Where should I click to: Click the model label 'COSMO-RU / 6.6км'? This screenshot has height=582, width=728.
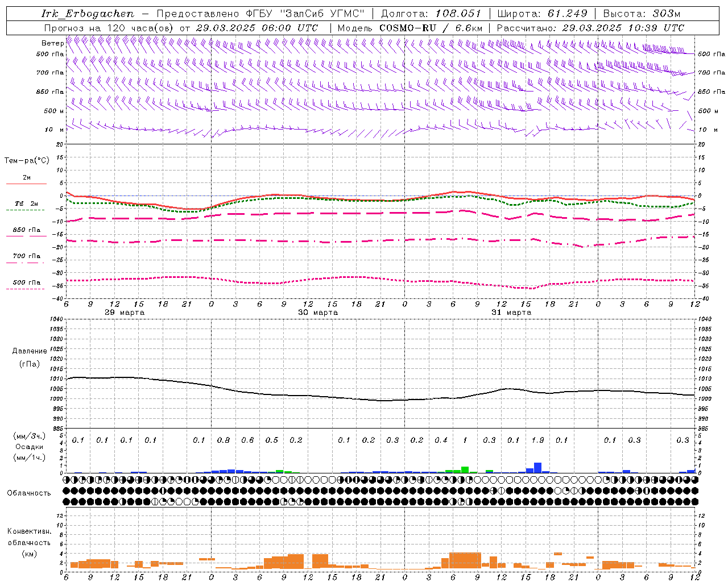coord(431,28)
